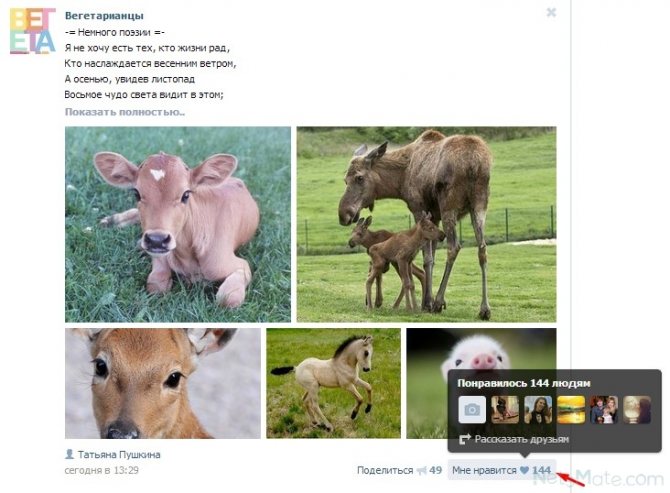Dismiss the post with the X icon
Viewport: 670px width, 493px height.
(551, 13)
